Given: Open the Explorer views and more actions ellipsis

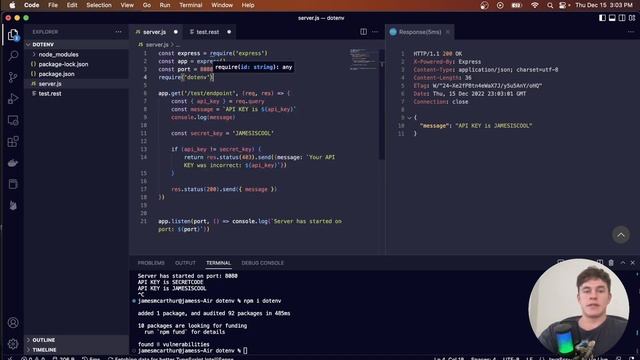Looking at the screenshot, I should coord(118,32).
